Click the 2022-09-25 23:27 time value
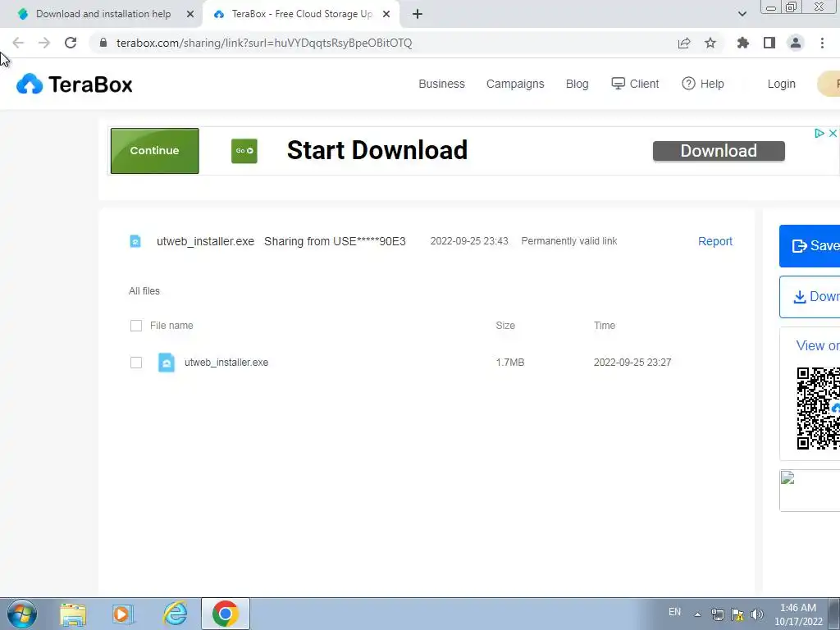Screen dimensions: 840x630 (x=632, y=363)
